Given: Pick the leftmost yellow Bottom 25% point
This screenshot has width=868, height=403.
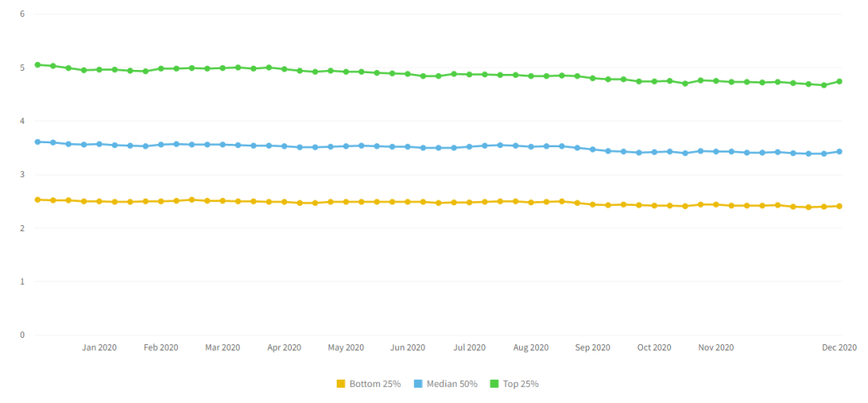Looking at the screenshot, I should click(38, 199).
